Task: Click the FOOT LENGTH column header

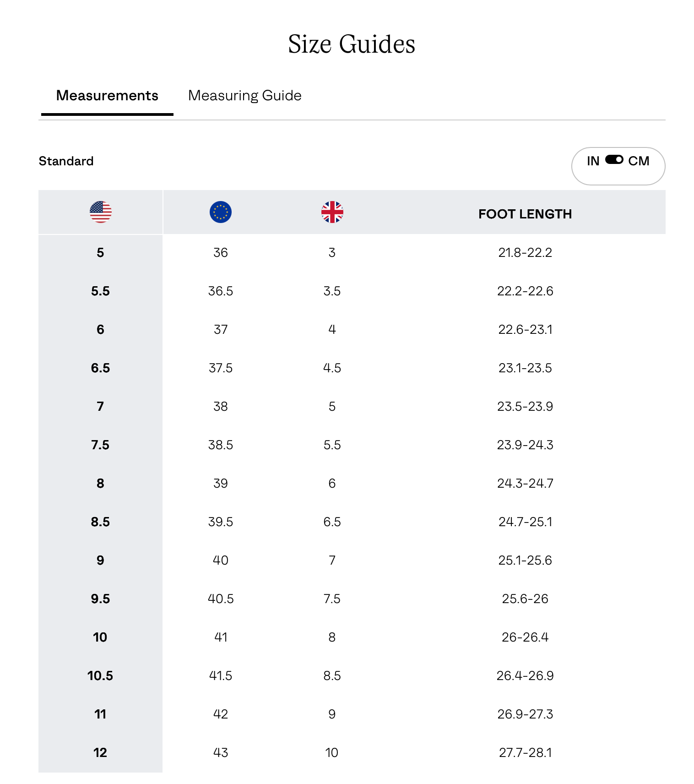Action: coord(525,214)
